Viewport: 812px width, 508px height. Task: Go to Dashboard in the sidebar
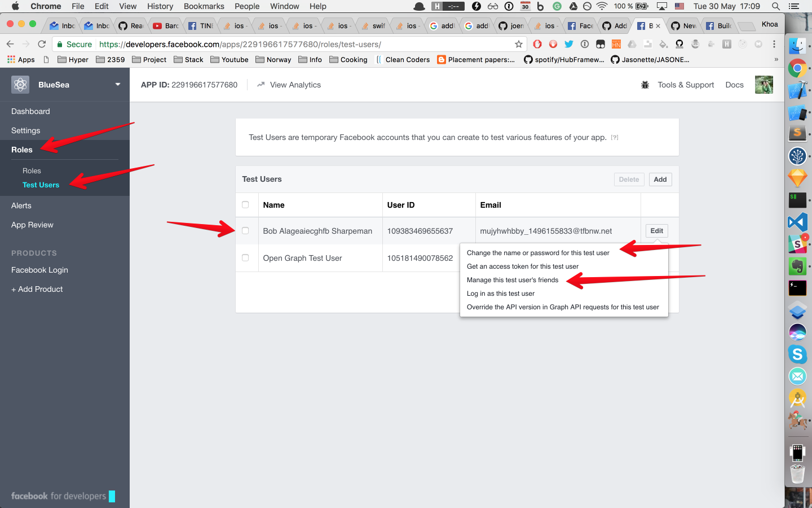point(30,111)
